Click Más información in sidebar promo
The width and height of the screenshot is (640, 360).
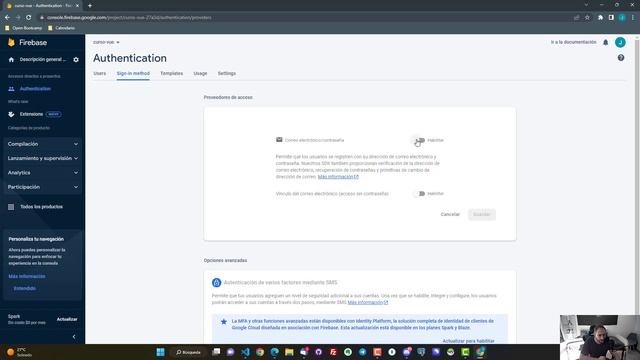(27, 276)
